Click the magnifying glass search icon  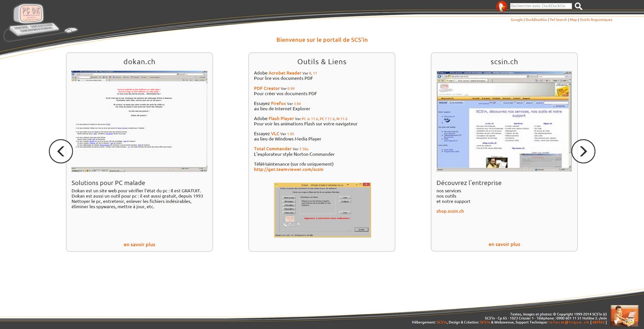click(578, 6)
